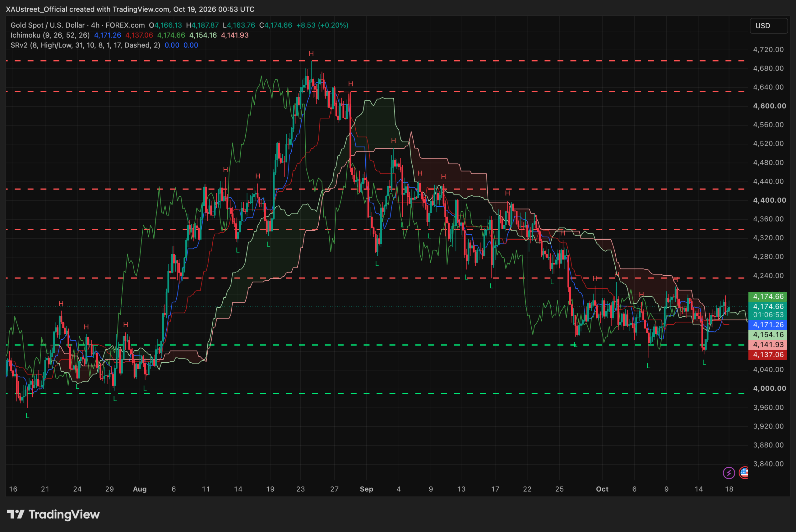Click the close value C4,174.66 in header
Viewport: 796px width, 532px height.
click(275, 25)
